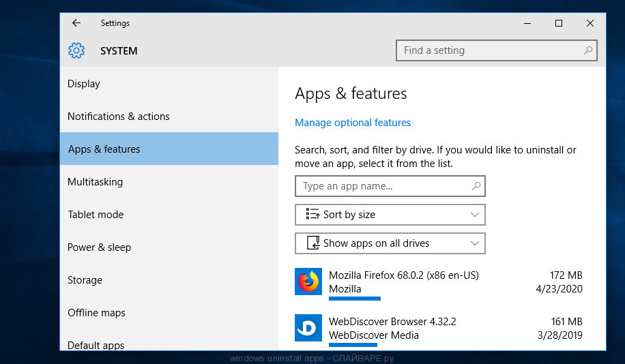Click the 161 MB size value
The width and height of the screenshot is (625, 364).
tap(567, 321)
